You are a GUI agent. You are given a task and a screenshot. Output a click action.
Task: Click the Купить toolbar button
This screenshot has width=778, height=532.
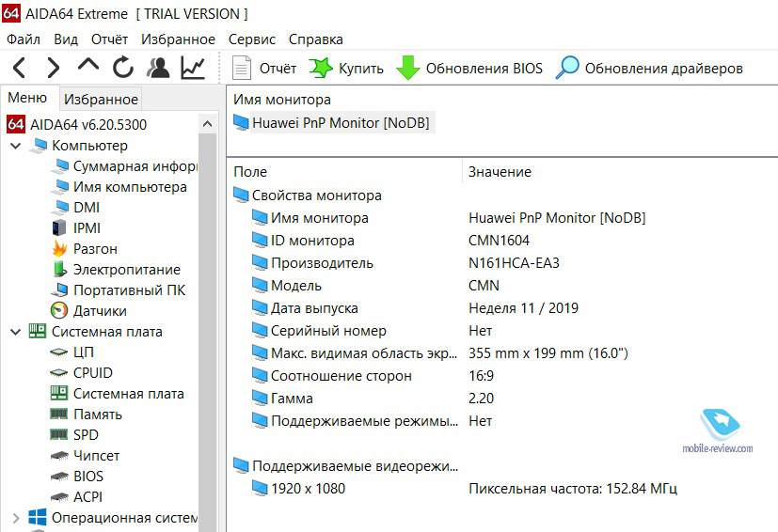[x=347, y=68]
